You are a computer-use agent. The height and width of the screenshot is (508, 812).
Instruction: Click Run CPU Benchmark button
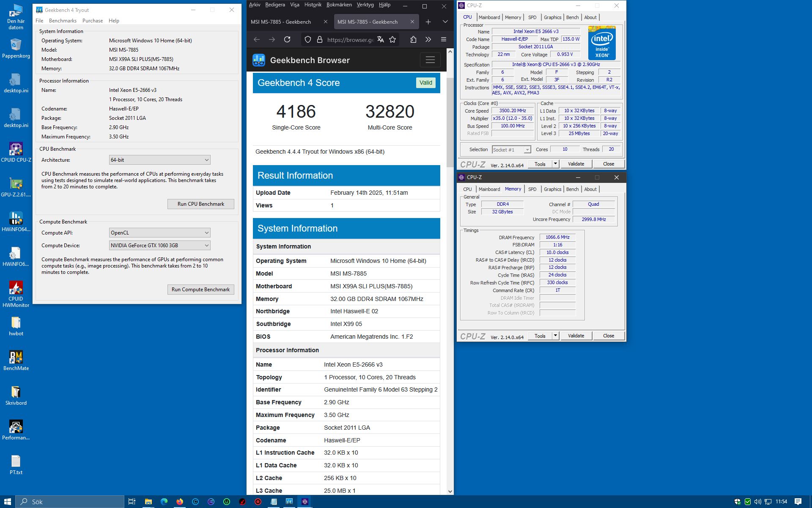click(201, 204)
